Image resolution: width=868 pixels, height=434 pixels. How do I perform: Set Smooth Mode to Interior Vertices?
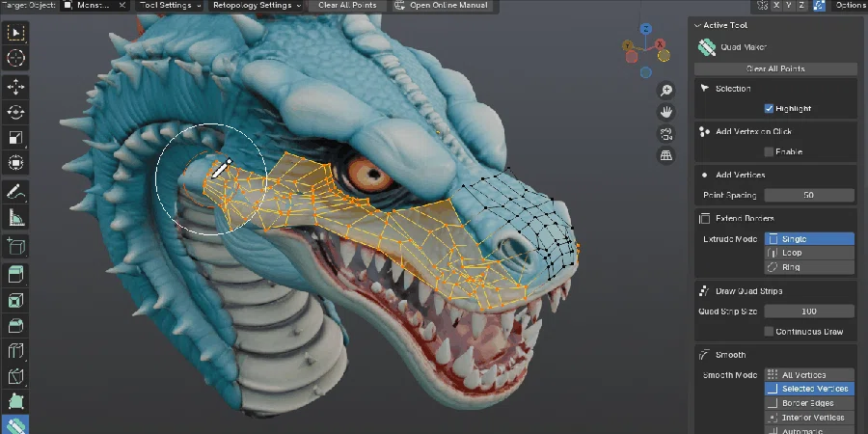(809, 418)
